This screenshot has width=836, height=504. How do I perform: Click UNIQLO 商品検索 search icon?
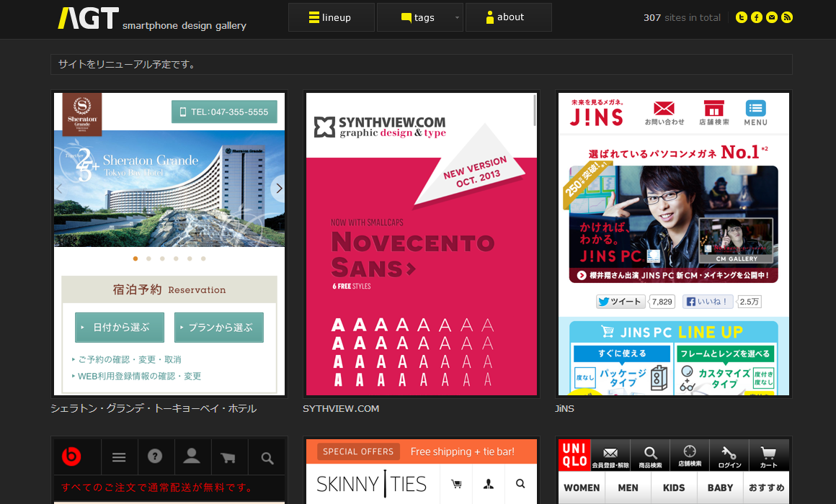click(651, 456)
